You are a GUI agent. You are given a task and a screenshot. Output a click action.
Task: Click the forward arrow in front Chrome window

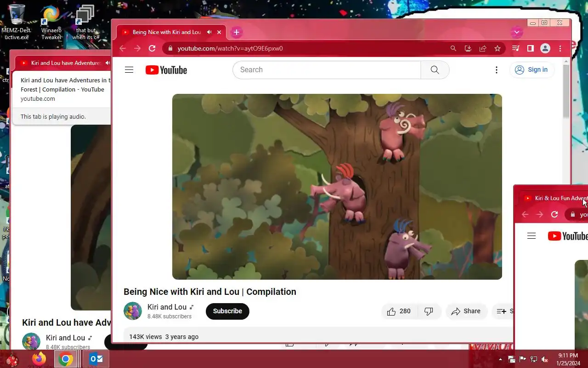(137, 48)
